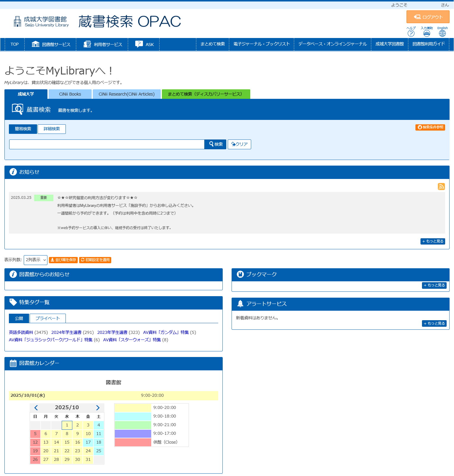Switch to the CiNii Books tab
The height and width of the screenshot is (476, 454).
click(x=70, y=94)
